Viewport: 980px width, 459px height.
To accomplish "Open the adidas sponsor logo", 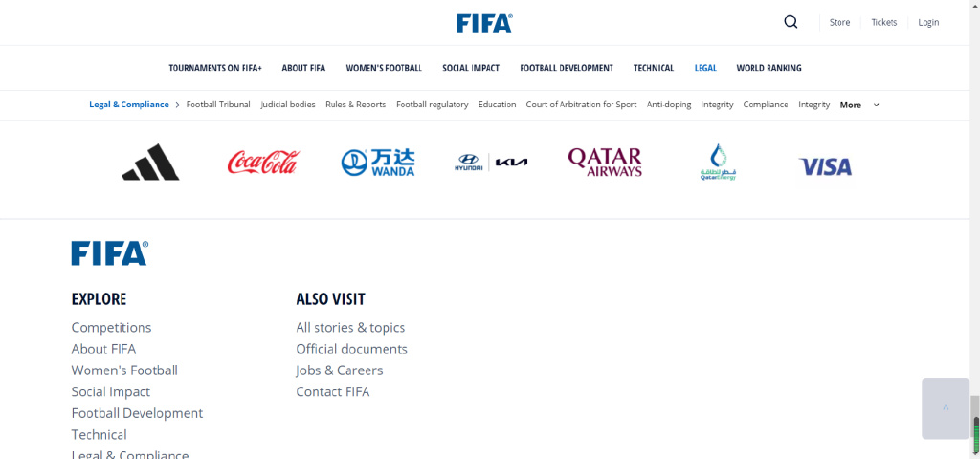I will click(150, 163).
